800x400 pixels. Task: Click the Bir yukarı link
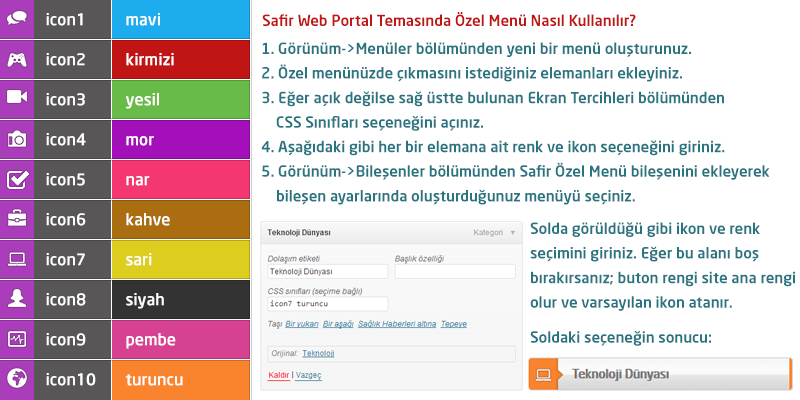click(302, 324)
